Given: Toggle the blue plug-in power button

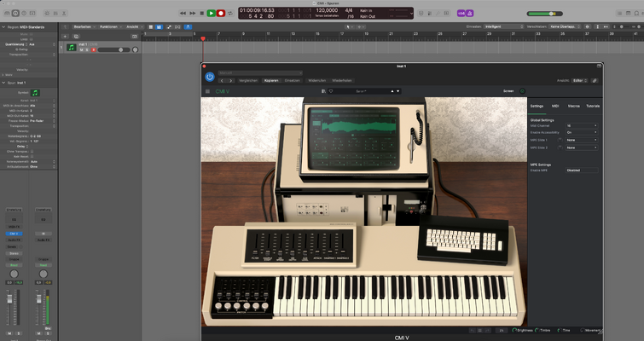Looking at the screenshot, I should (x=210, y=77).
